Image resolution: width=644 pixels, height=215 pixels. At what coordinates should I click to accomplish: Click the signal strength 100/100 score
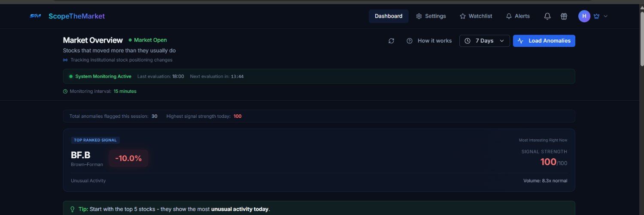(553, 162)
